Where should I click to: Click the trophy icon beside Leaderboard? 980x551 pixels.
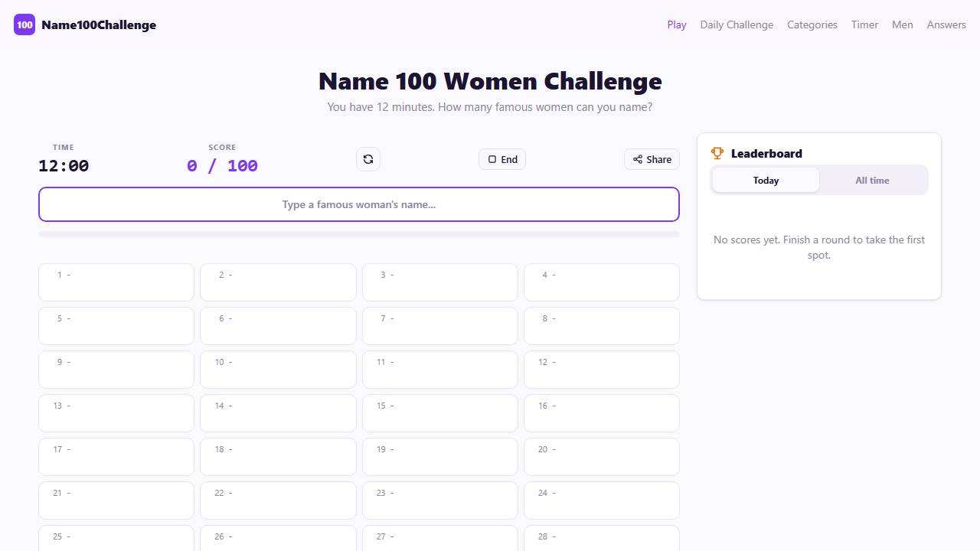717,153
